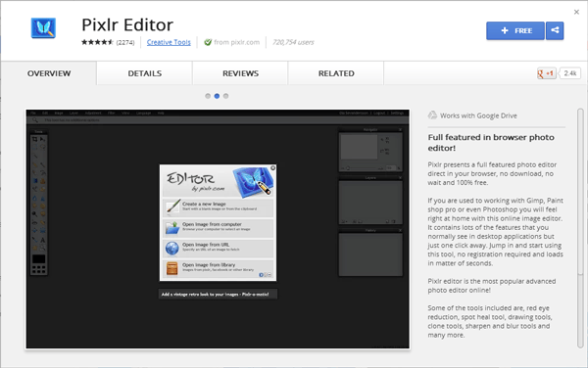This screenshot has height=368, width=588.
Task: Click the Pixlr Editor butterfly app icon
Action: [x=43, y=28]
